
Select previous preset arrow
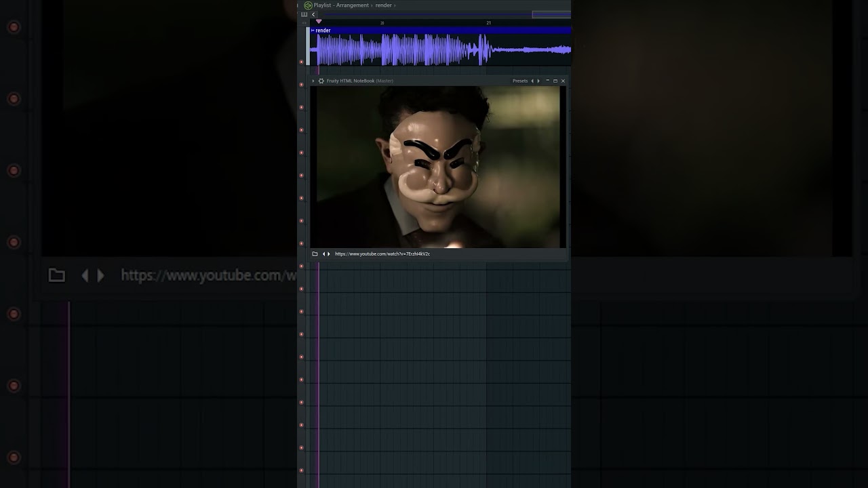[532, 81]
